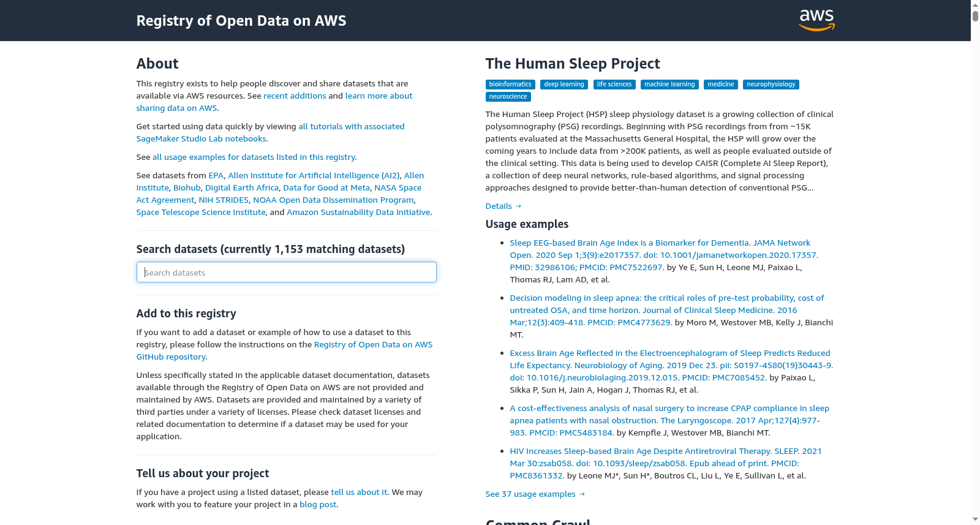Open NOAA Open Data Dissemination Program link
The height and width of the screenshot is (525, 980).
point(333,200)
